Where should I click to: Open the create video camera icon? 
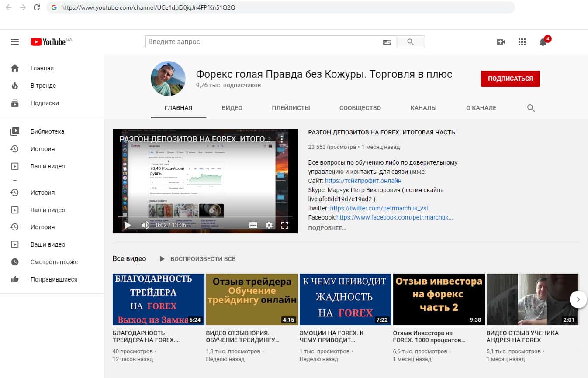point(501,42)
